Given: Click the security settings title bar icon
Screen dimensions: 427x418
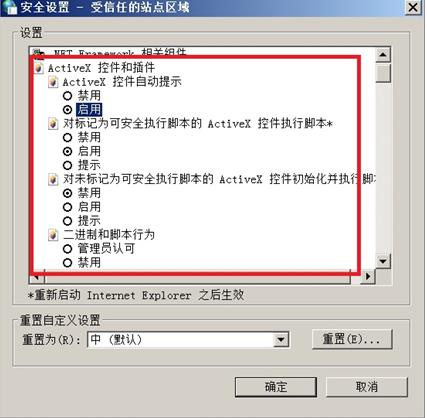Looking at the screenshot, I should tap(9, 7).
